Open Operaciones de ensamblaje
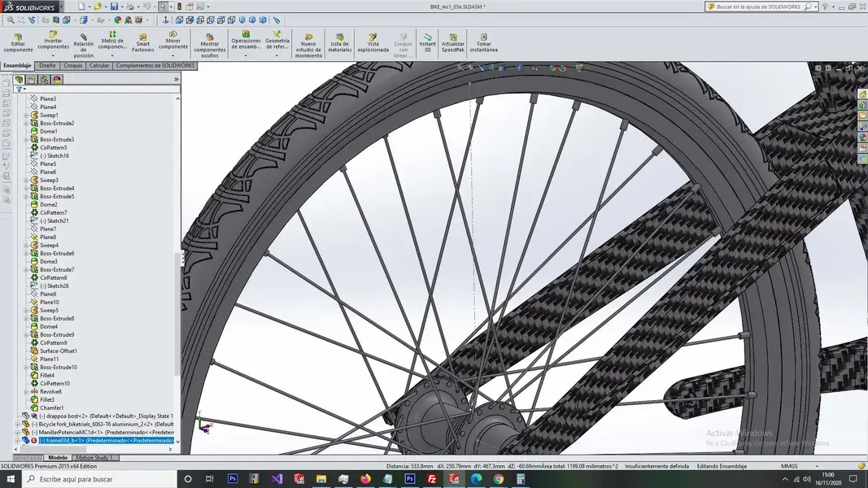Image resolution: width=868 pixels, height=488 pixels. pyautogui.click(x=246, y=41)
